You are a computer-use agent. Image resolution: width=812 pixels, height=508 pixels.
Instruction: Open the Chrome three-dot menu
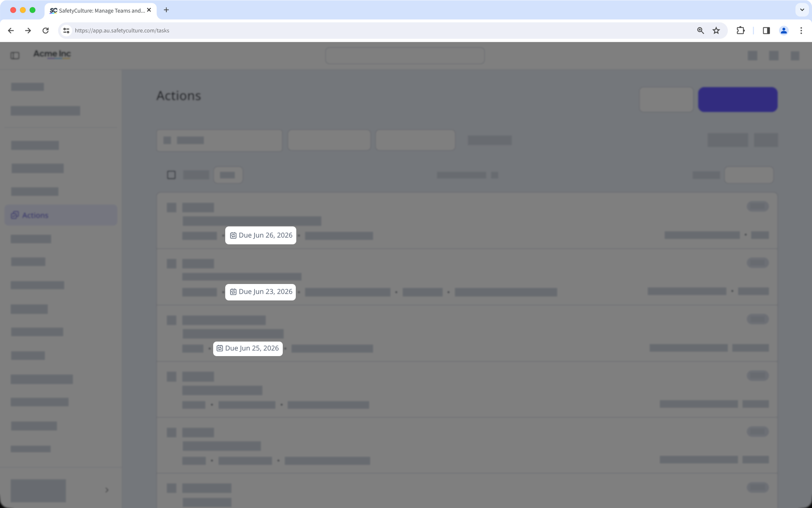801,30
